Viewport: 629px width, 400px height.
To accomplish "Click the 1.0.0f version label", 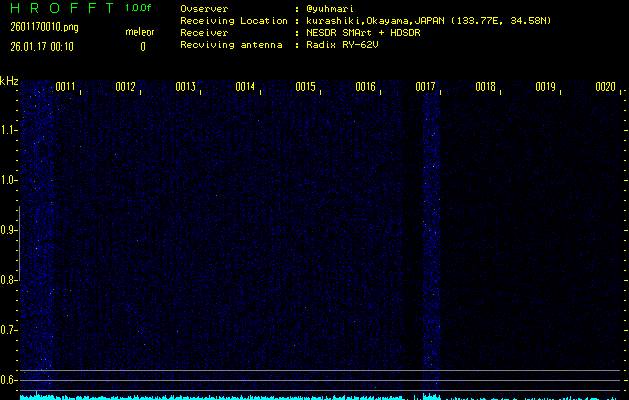I will [x=139, y=8].
